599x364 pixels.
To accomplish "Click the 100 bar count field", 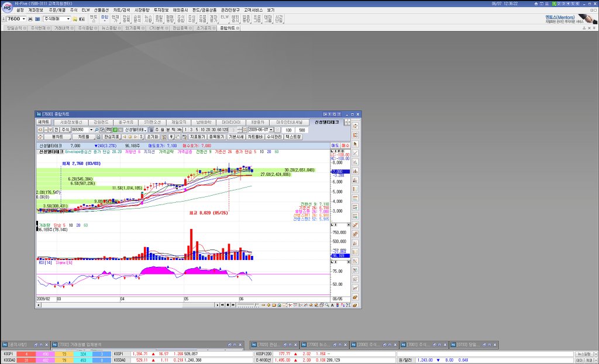I will pos(288,130).
